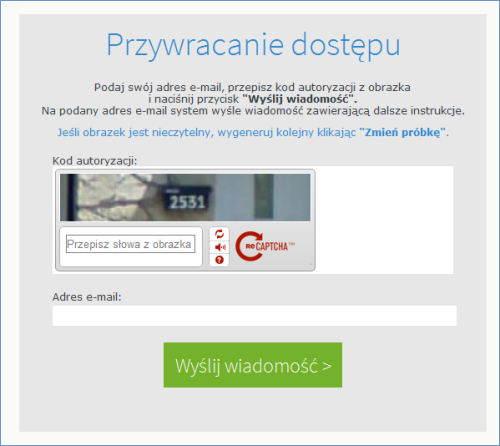Image resolution: width=500 pixels, height=446 pixels.
Task: Click the reCAPTCHA refresh challenge icon
Action: coord(219,234)
